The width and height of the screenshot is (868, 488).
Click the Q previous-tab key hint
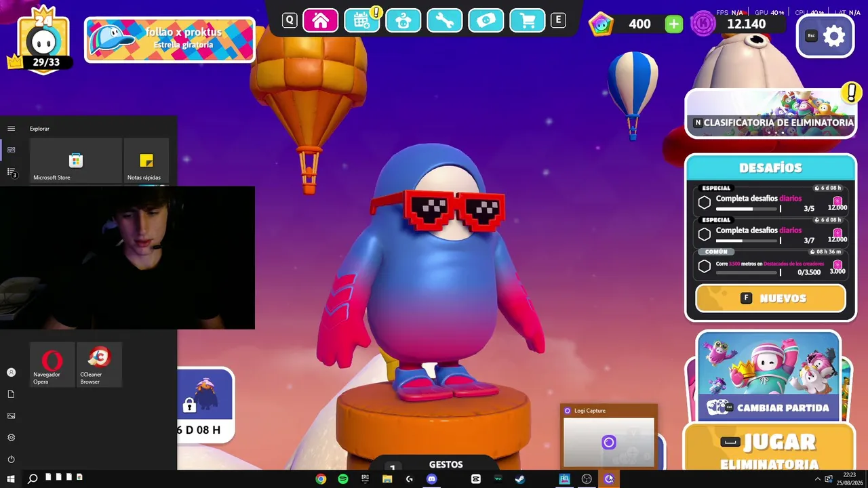pos(290,20)
